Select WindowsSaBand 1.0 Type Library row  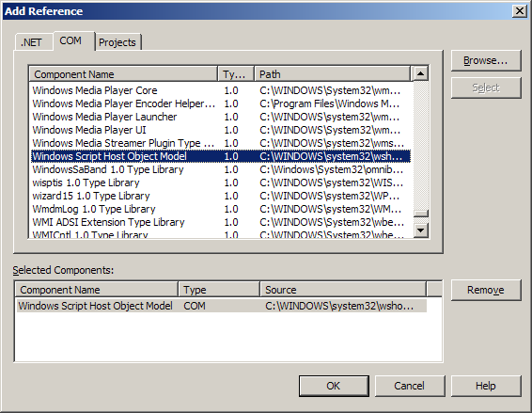(x=221, y=169)
